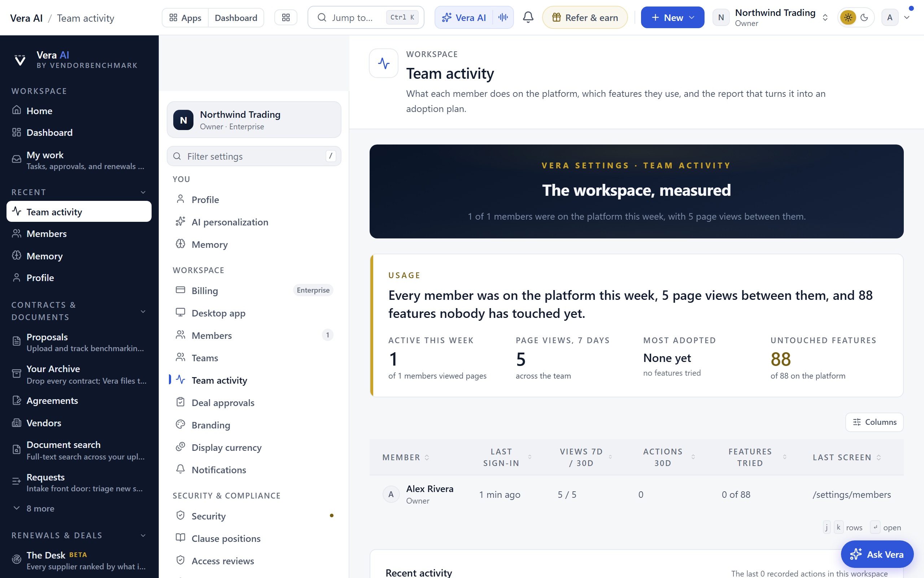Image resolution: width=924 pixels, height=578 pixels.
Task: Open Ask Vera chat button
Action: (x=877, y=554)
